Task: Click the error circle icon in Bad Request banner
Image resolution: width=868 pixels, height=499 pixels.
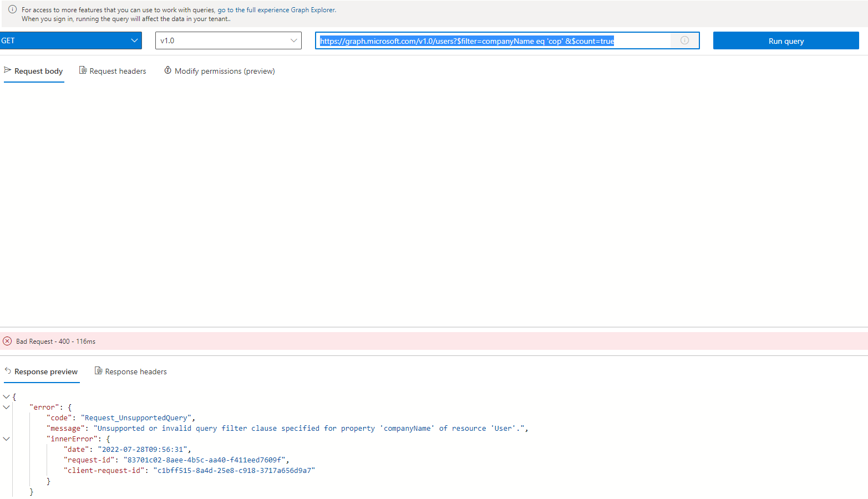Action: [7, 341]
